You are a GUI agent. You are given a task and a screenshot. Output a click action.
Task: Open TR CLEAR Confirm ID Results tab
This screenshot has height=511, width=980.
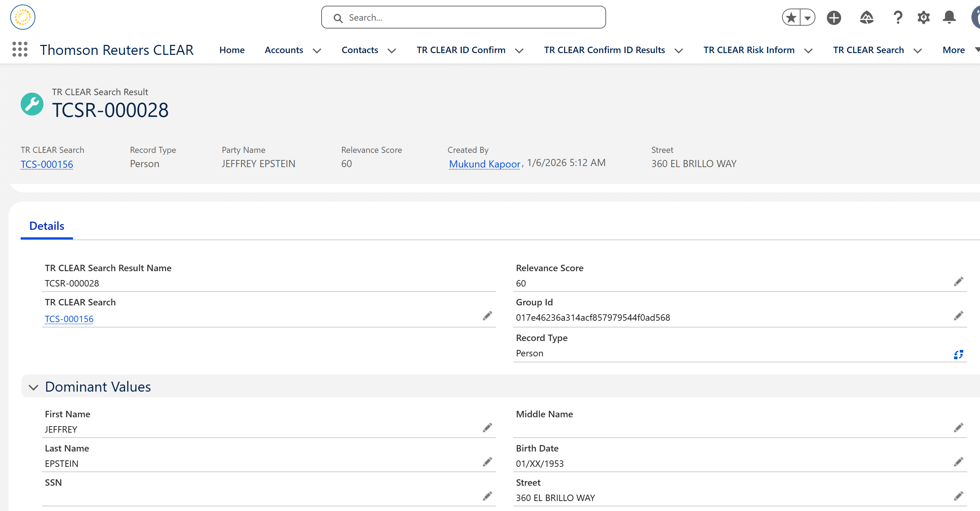tap(604, 50)
